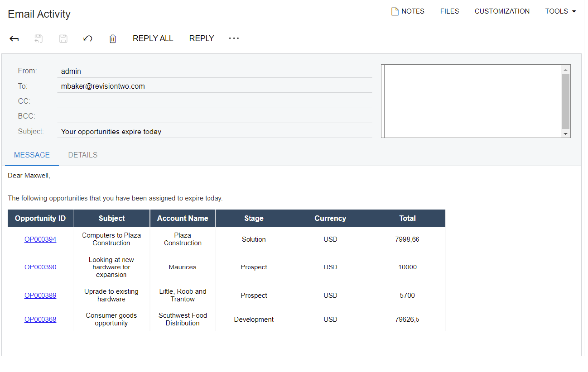Click the 'Development' stage cell

pyautogui.click(x=254, y=320)
